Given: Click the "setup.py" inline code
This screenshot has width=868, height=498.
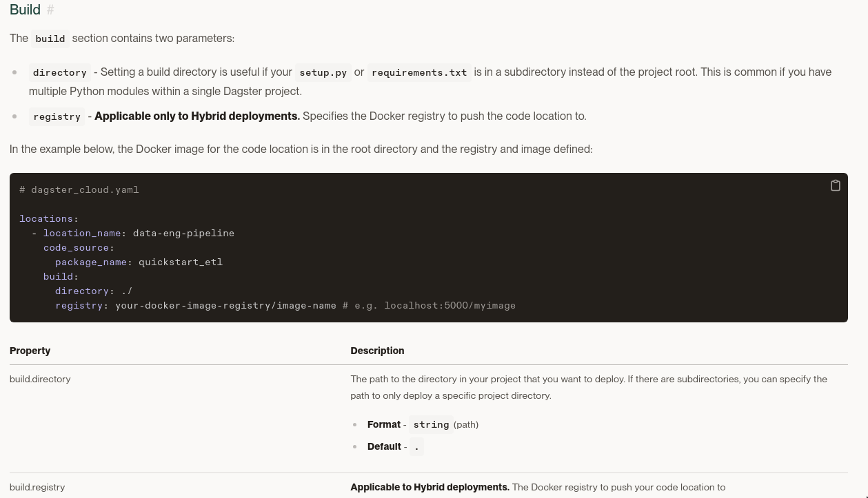Looking at the screenshot, I should click(x=323, y=72).
